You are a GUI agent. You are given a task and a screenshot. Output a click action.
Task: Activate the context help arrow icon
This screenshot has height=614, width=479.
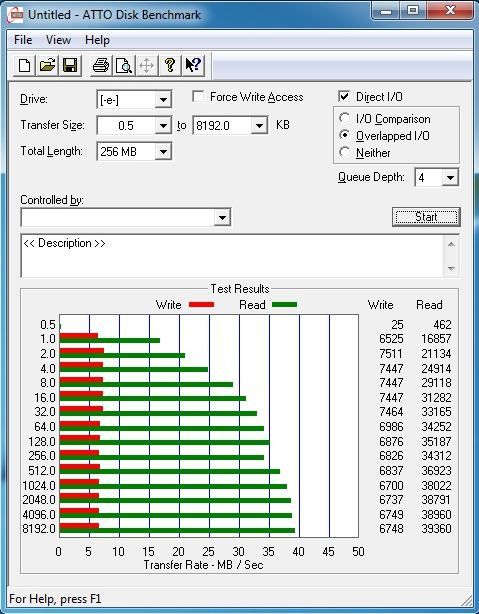tap(193, 65)
